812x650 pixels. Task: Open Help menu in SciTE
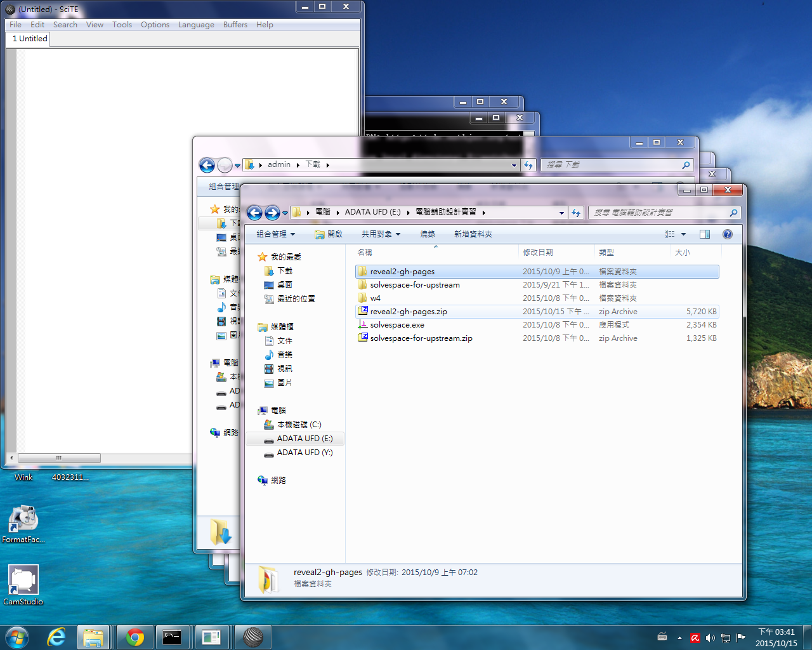pos(265,25)
